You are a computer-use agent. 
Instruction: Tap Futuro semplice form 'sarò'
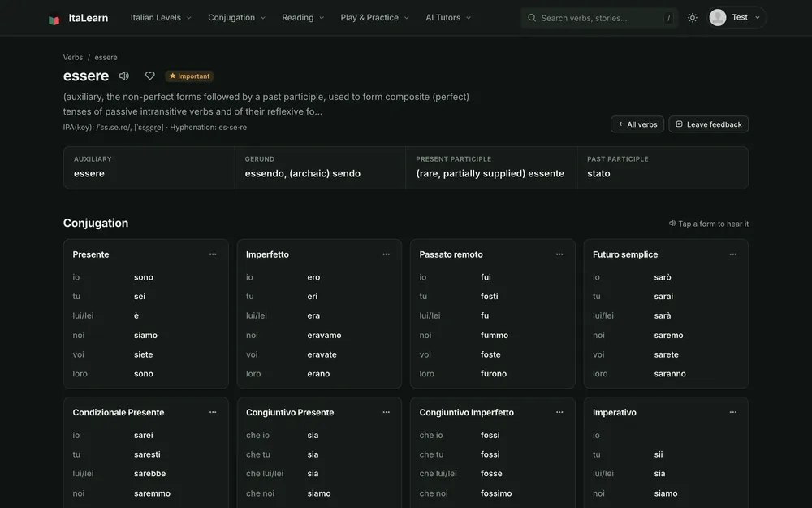[663, 277]
